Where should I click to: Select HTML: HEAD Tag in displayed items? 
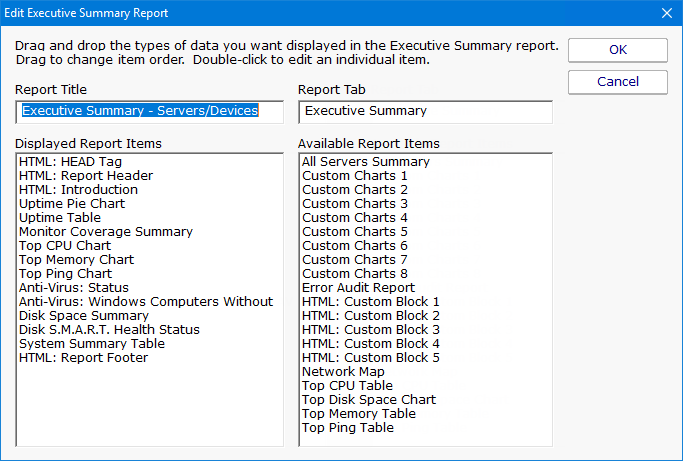(x=69, y=162)
